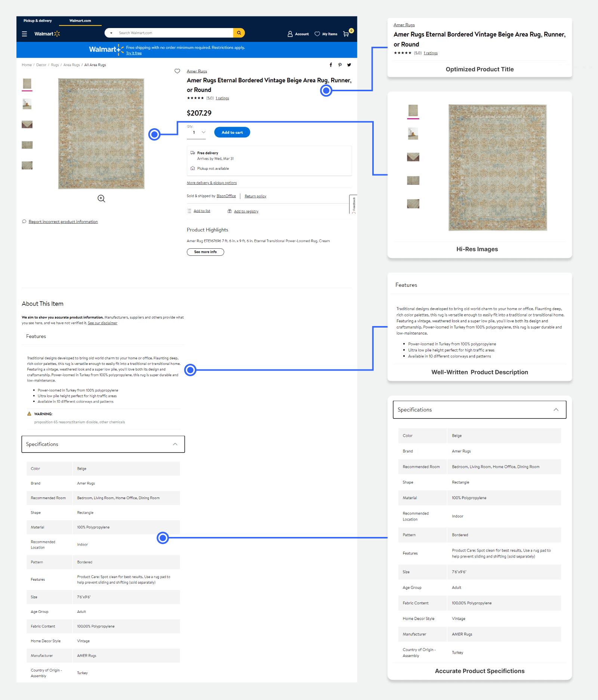Screen dimensions: 598x700
Task: Click the gift icon for Add to registry
Action: (x=229, y=211)
